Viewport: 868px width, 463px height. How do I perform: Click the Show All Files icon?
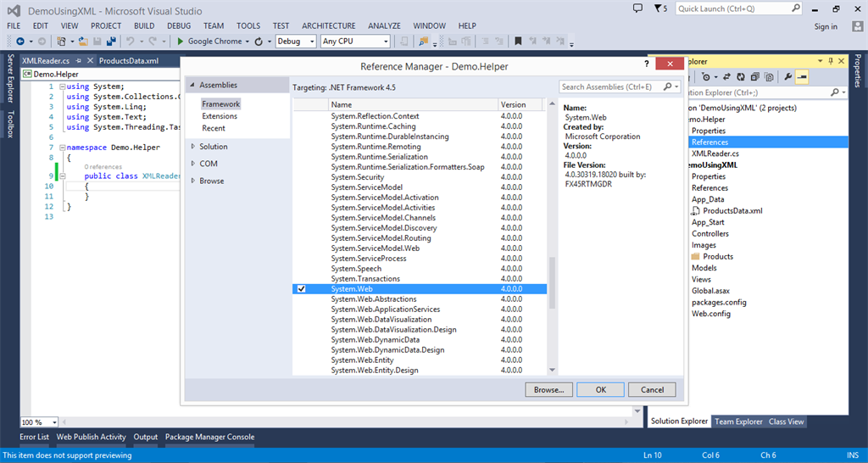[769, 77]
